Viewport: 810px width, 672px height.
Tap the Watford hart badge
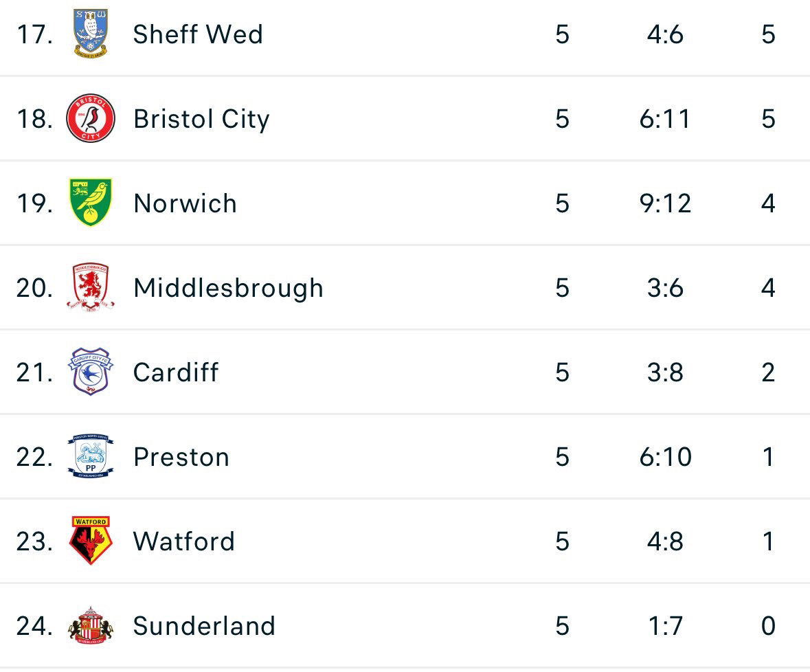91,540
